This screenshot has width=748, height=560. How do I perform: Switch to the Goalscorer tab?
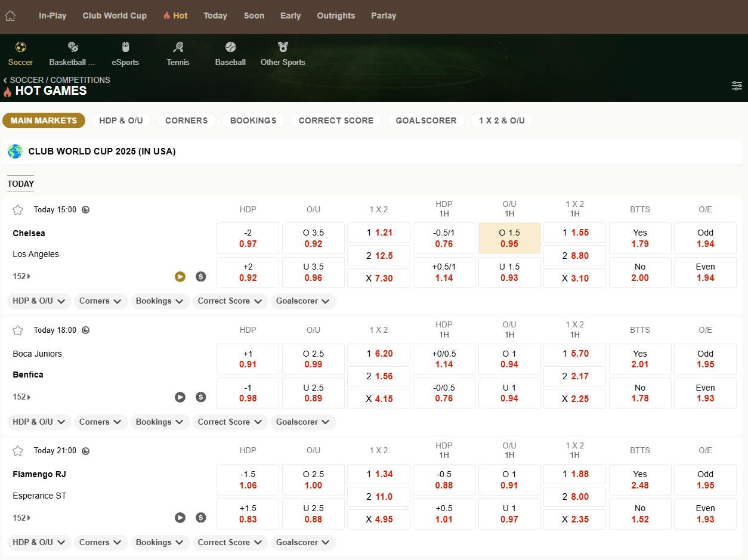[426, 120]
